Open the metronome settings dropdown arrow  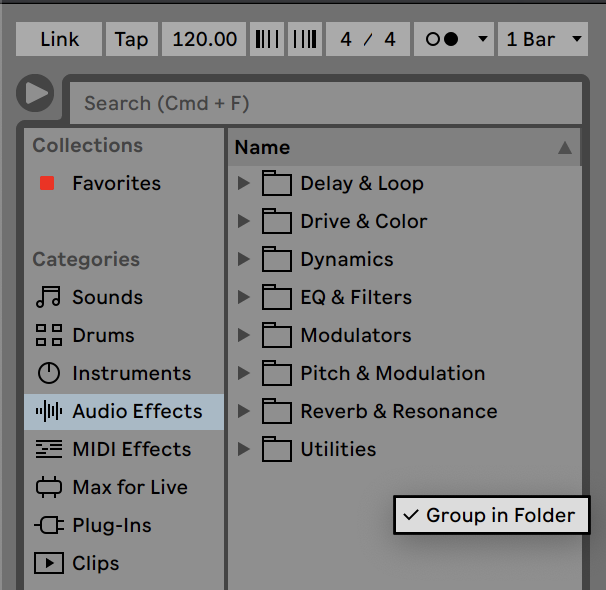coord(482,39)
